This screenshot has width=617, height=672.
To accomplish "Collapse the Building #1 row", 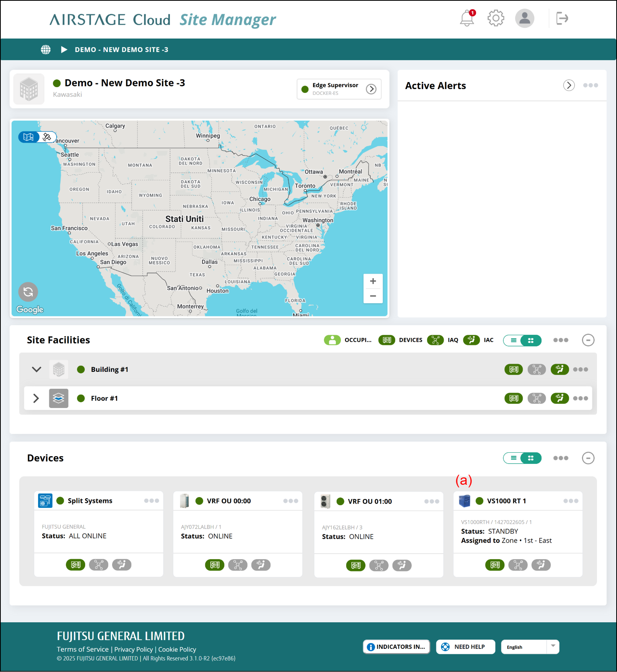I will (x=37, y=370).
